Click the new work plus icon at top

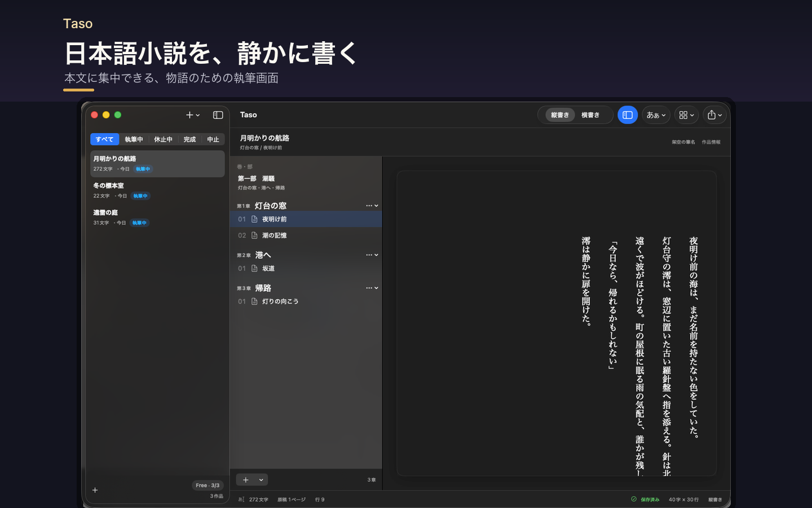(x=189, y=115)
